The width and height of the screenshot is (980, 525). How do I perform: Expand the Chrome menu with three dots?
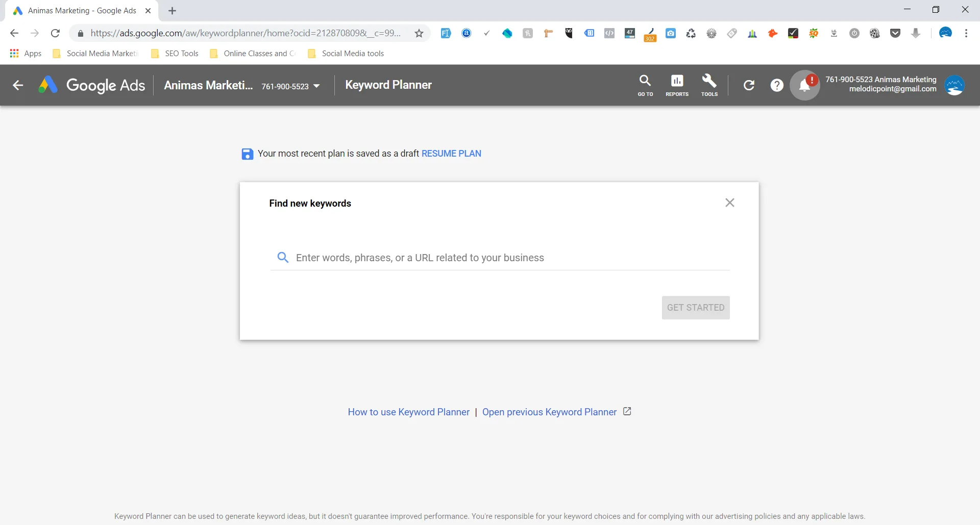click(966, 33)
